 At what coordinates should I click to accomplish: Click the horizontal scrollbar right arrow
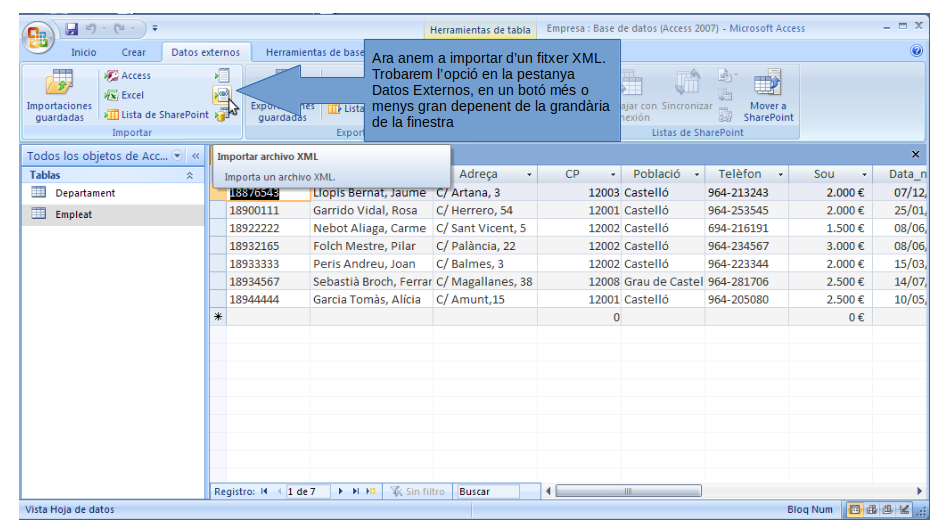(919, 491)
